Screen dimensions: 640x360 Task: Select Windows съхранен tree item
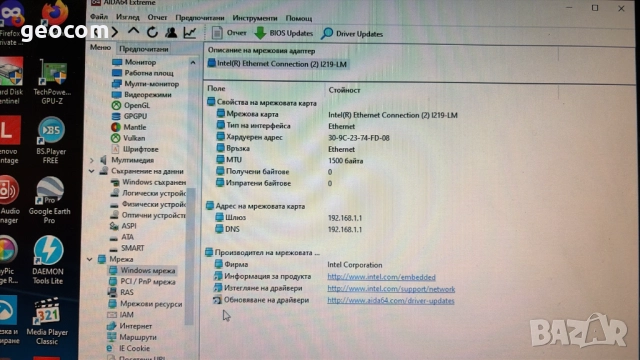pyautogui.click(x=153, y=182)
